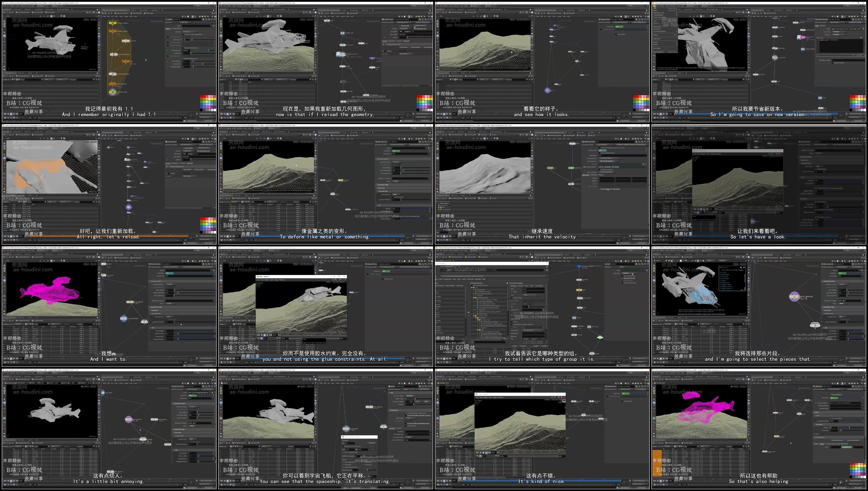Close Global Animation Options dialog in 'spaceship translating' frame
Screen dimensions: 868x491
376,437
